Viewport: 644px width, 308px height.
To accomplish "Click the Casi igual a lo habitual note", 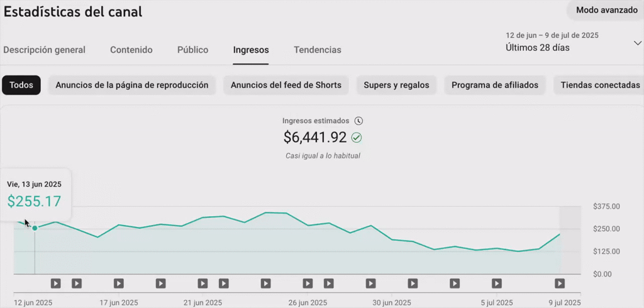I will click(323, 156).
